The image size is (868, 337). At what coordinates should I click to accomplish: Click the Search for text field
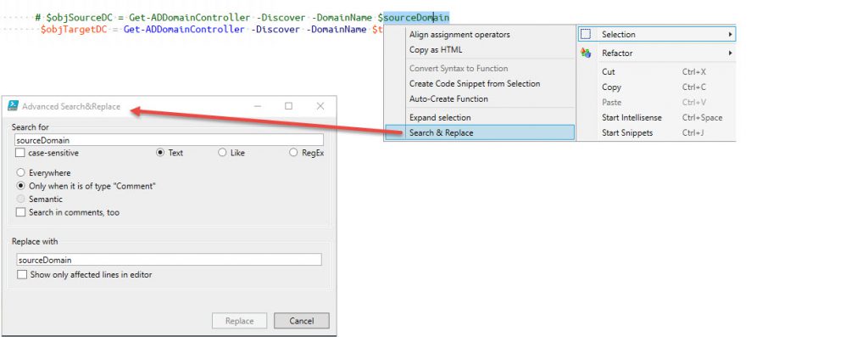[x=169, y=140]
